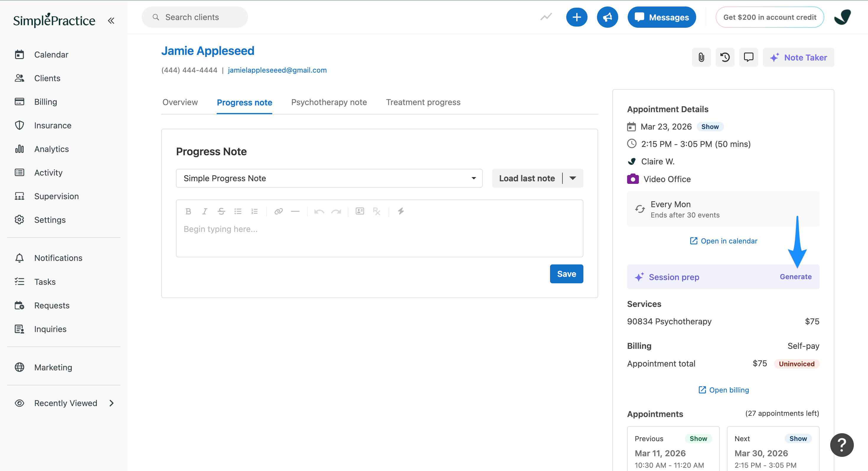Image resolution: width=868 pixels, height=471 pixels.
Task: Go to Clients in the sidebar
Action: (47, 78)
